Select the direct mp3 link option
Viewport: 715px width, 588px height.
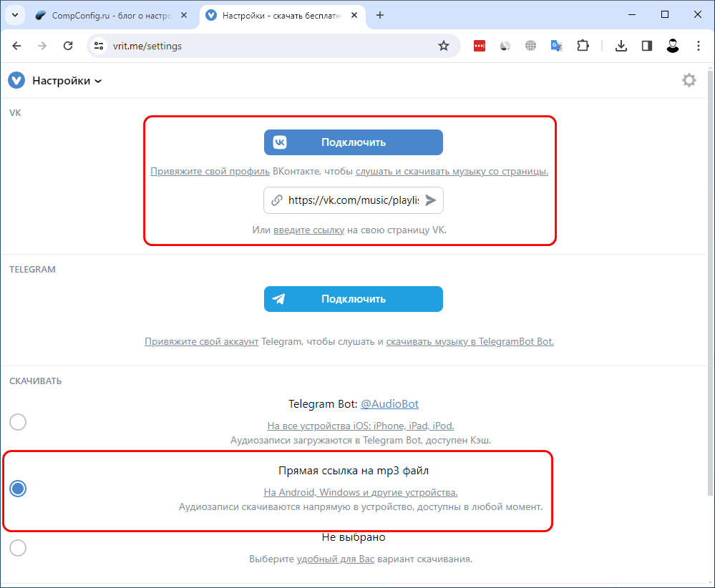(x=18, y=489)
